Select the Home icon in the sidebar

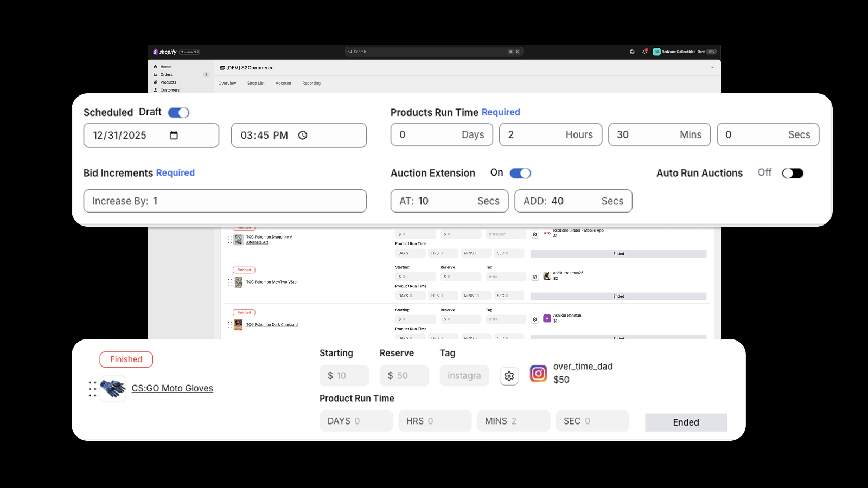point(156,67)
